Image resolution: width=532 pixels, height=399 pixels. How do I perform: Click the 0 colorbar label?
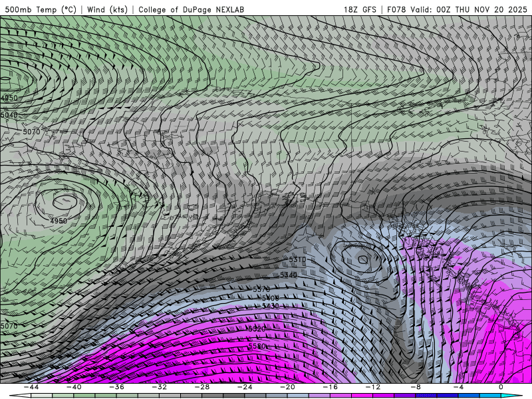click(501, 387)
